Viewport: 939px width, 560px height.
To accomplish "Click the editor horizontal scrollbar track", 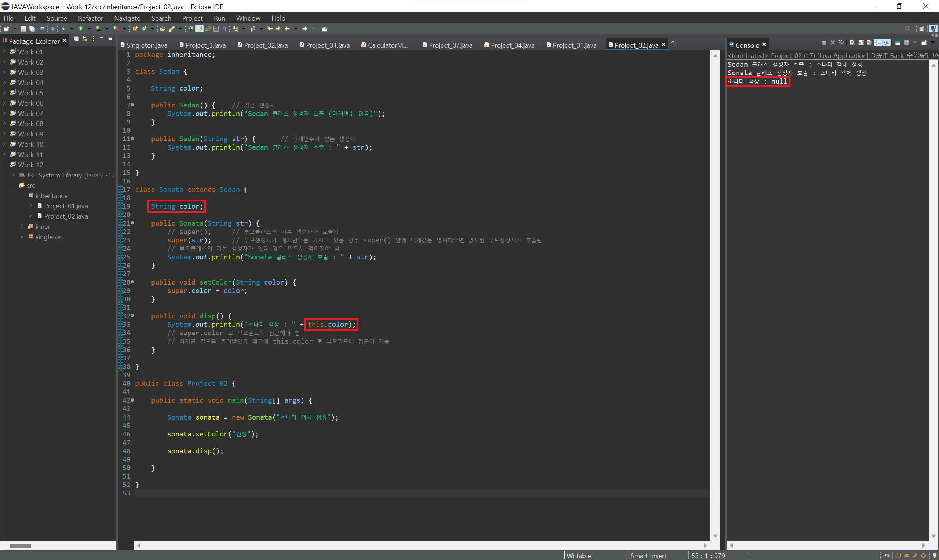I will click(415, 545).
